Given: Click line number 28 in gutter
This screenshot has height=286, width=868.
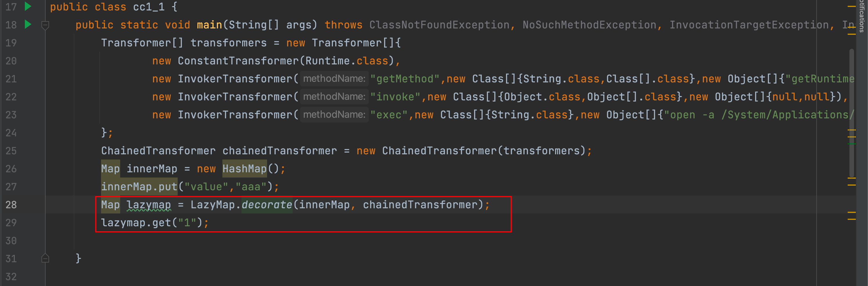Looking at the screenshot, I should pos(11,204).
